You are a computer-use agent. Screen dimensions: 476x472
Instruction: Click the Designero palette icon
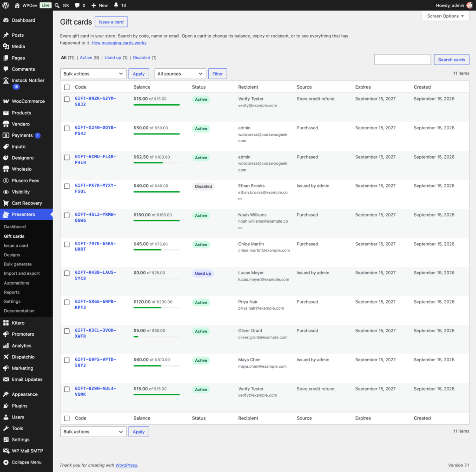tap(6, 158)
